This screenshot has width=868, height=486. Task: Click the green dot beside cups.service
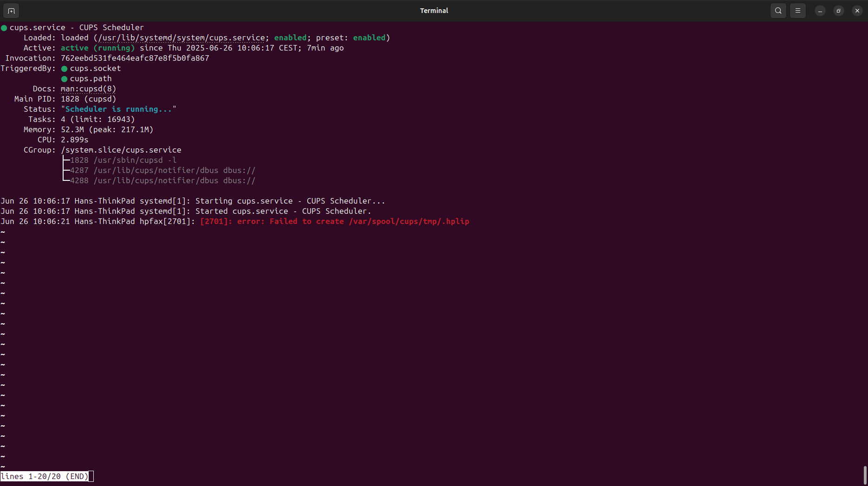pyautogui.click(x=4, y=28)
